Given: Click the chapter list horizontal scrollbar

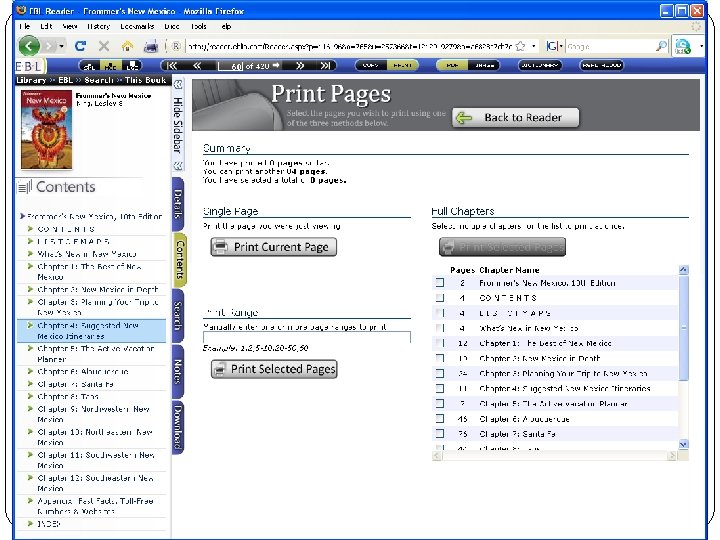Looking at the screenshot, I should click(x=554, y=456).
